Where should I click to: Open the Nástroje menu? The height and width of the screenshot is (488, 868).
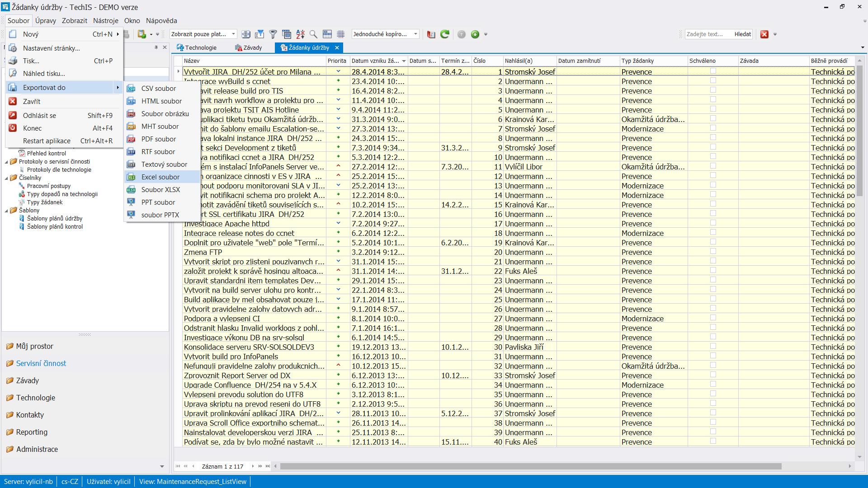tap(106, 20)
